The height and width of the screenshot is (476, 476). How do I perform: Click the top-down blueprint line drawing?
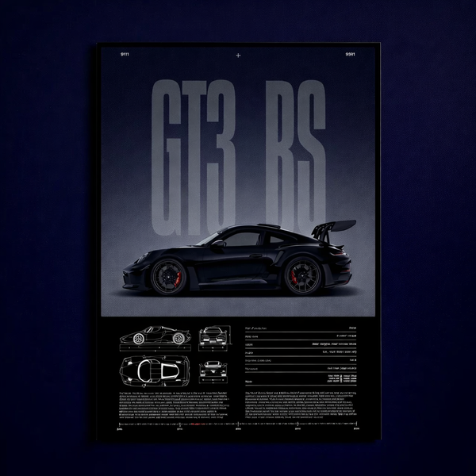(155, 371)
